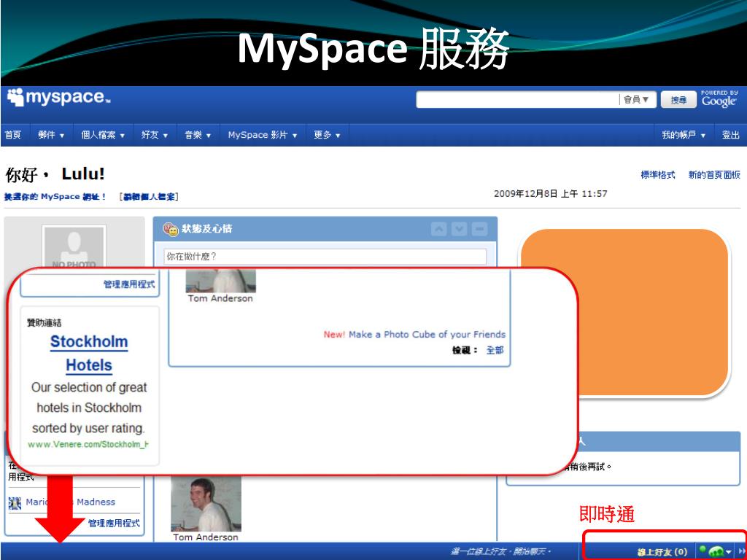Move status panel down with arrow icon
Image resolution: width=747 pixels, height=560 pixels.
tap(460, 229)
